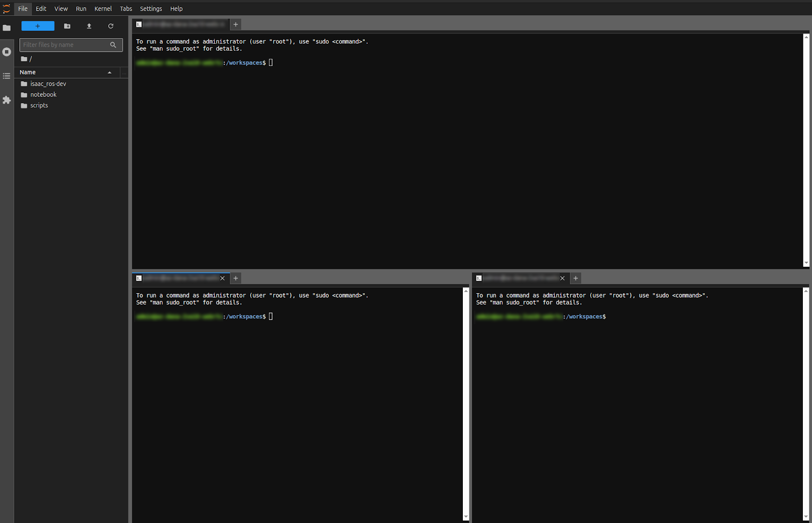Add new tab in top terminal panel
The image size is (812, 523).
click(x=235, y=24)
